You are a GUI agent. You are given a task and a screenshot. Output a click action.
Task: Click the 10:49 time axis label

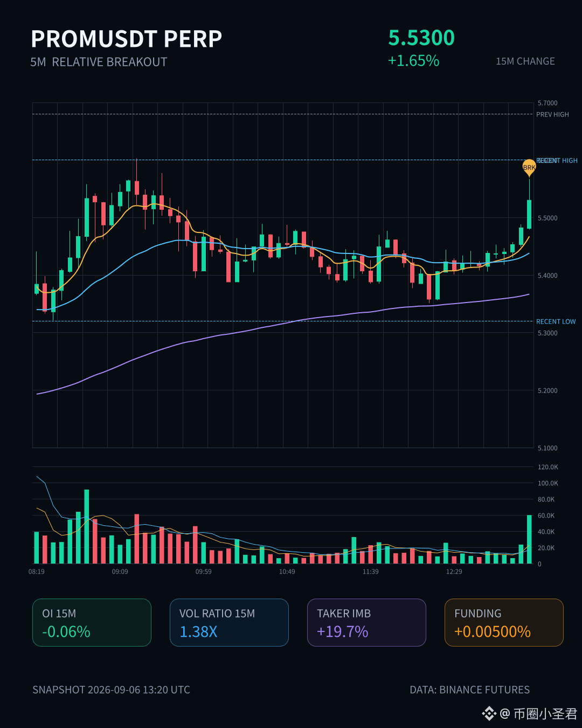tap(287, 572)
